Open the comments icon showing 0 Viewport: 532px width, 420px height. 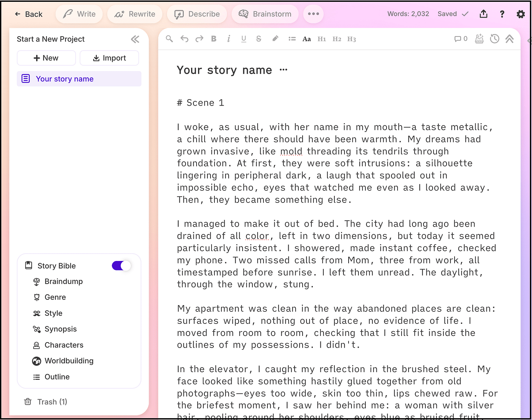(x=461, y=39)
